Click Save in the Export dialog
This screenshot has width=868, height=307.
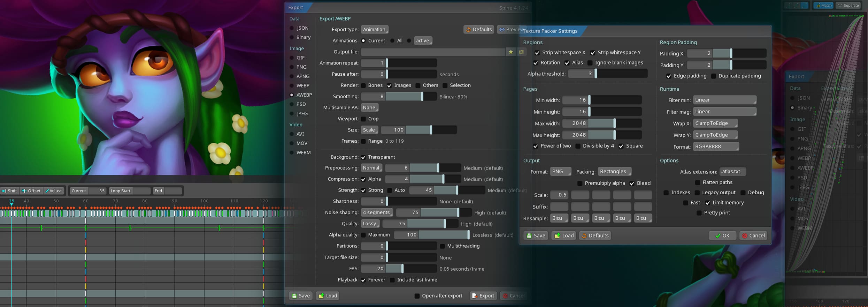tap(300, 295)
